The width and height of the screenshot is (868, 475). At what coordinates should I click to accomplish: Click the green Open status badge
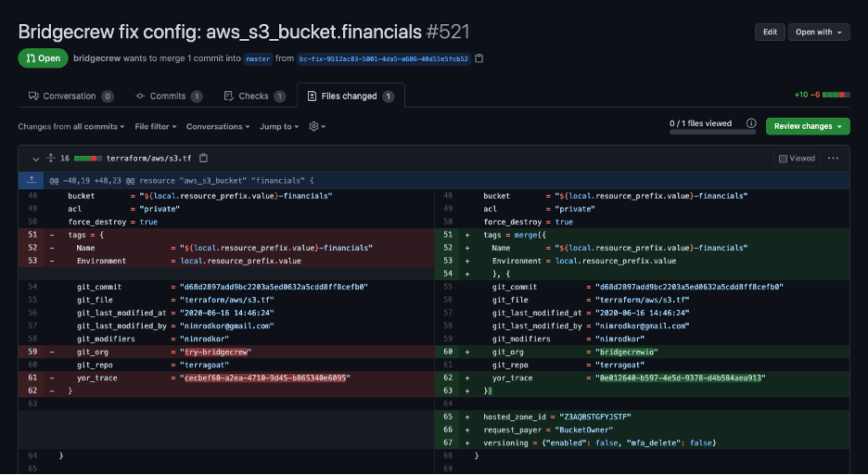[44, 58]
